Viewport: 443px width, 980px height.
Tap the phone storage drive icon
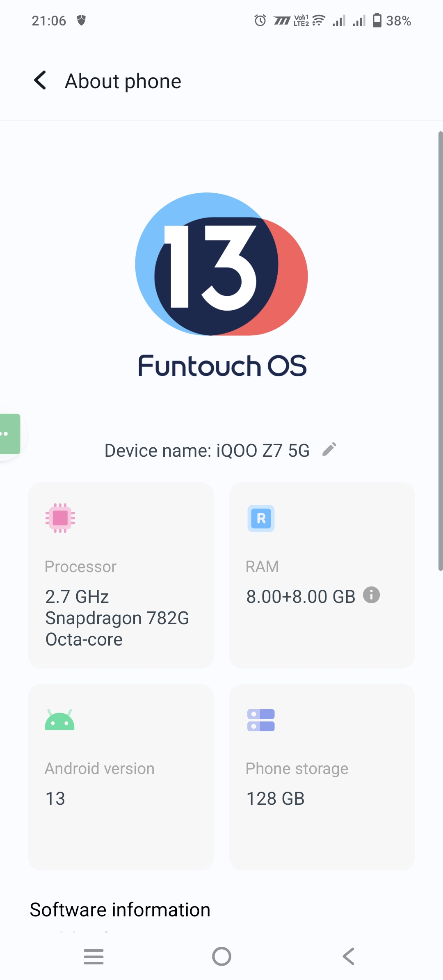(x=261, y=720)
